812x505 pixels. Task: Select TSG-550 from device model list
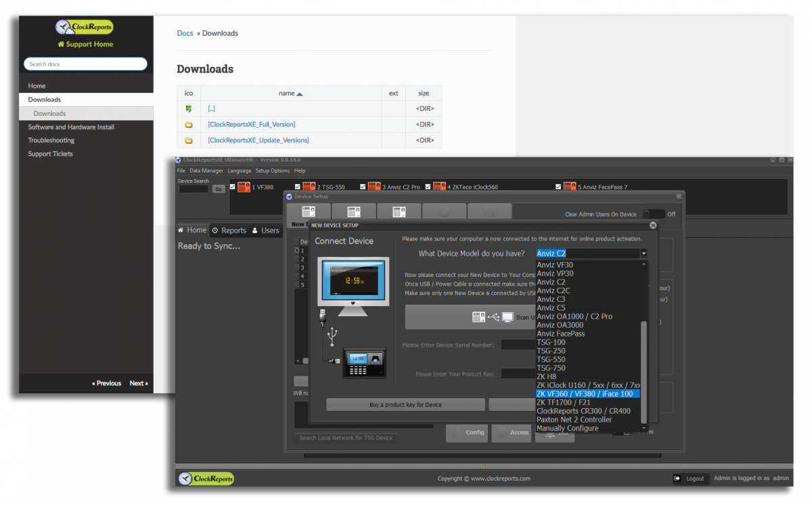pos(551,359)
